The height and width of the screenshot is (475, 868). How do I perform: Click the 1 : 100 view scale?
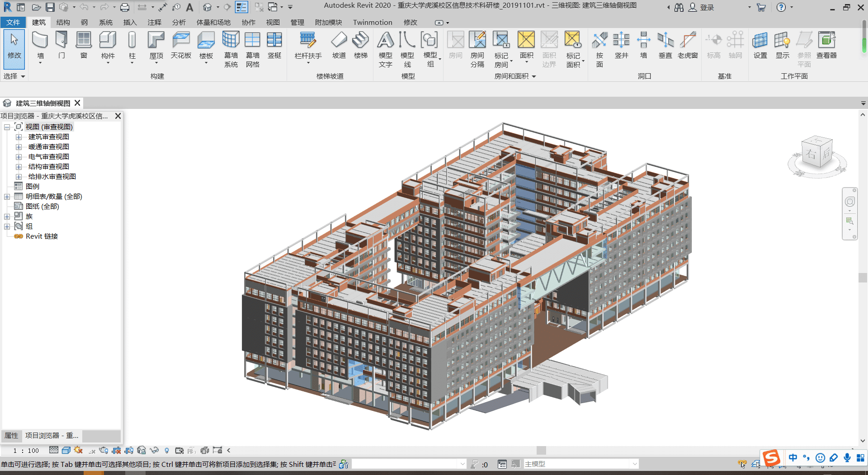[26, 451]
